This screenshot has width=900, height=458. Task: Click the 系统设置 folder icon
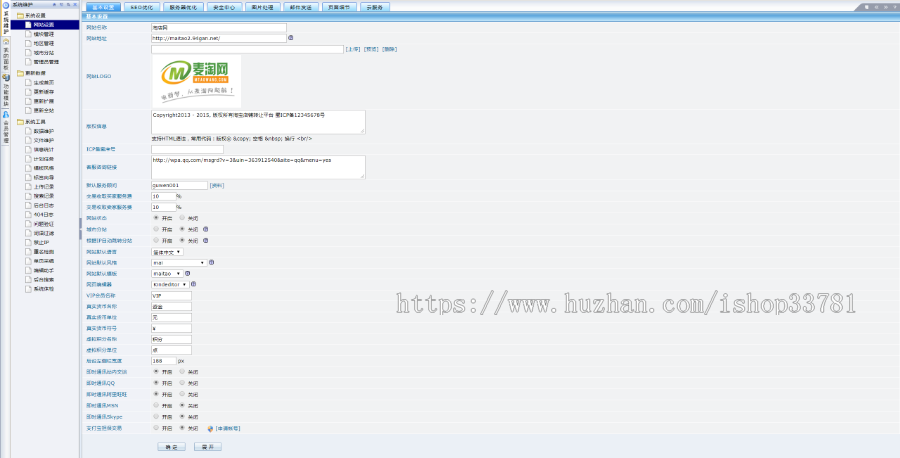click(20, 15)
